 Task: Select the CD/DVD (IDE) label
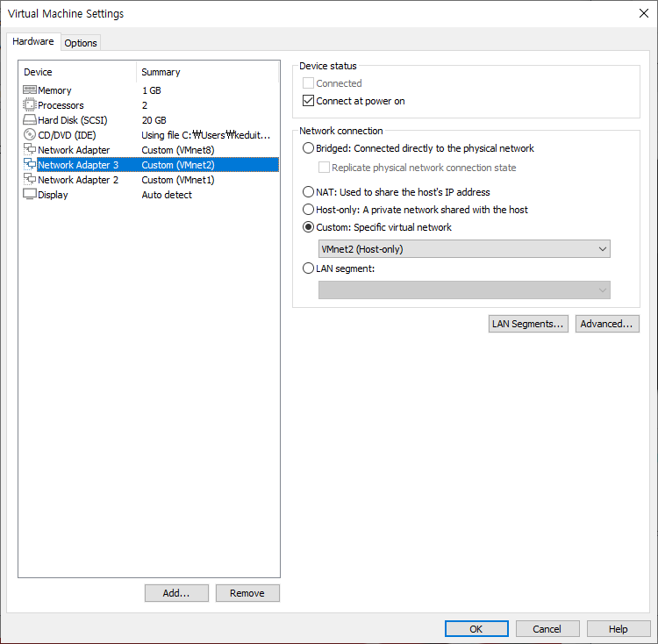point(68,135)
